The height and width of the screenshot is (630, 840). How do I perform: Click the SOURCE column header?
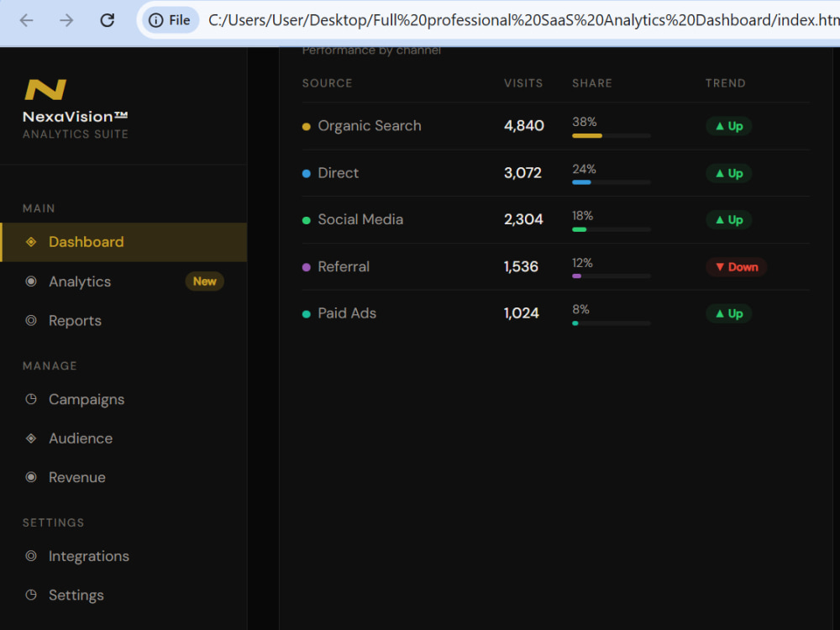[328, 83]
